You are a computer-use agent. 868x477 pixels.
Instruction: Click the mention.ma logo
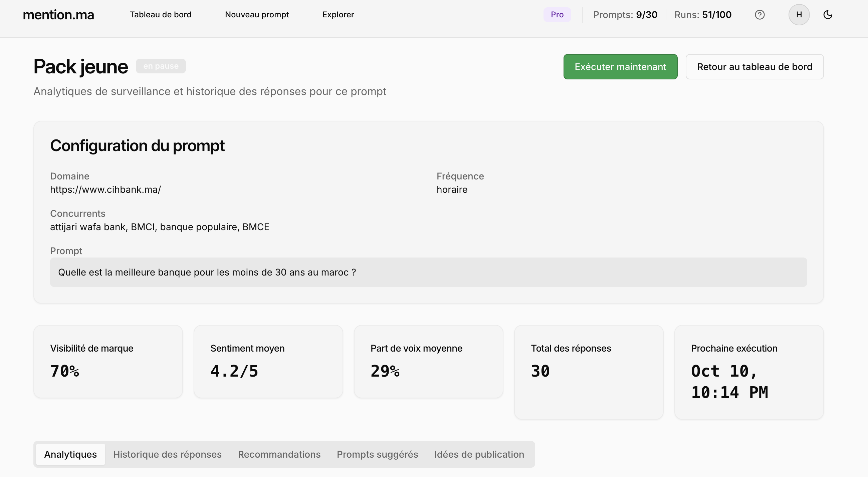[58, 15]
